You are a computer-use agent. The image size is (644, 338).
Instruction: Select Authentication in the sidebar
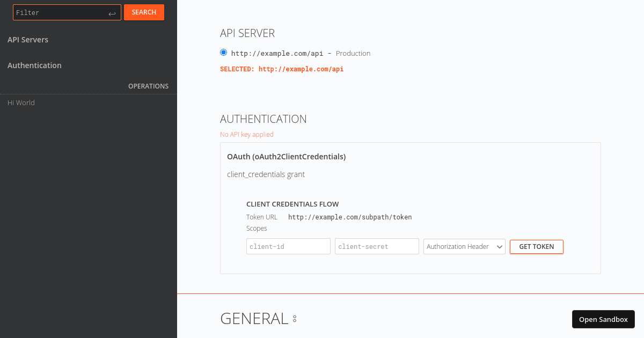pyautogui.click(x=34, y=65)
